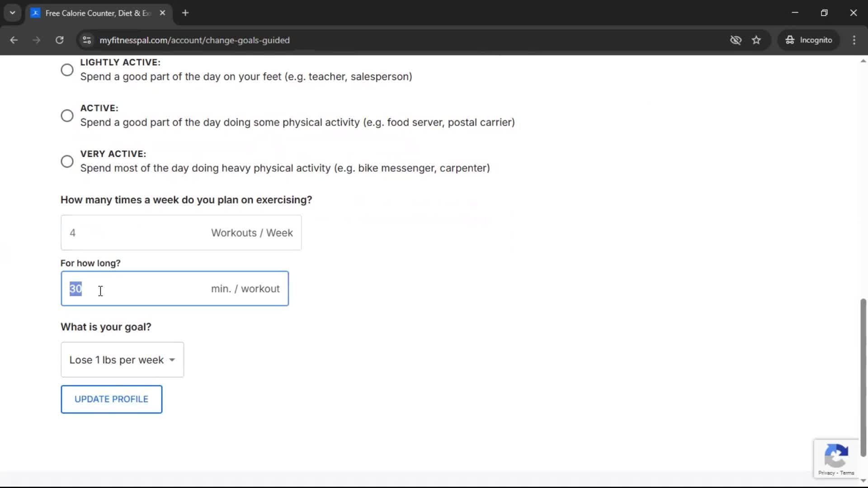
Task: Open the reCAPTCHA Terms link
Action: click(847, 473)
